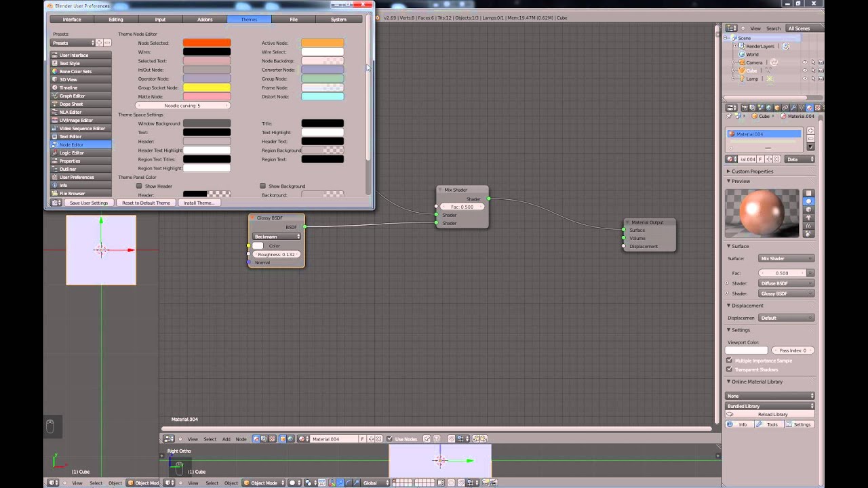Open the Global orientation dropdown

(376, 483)
